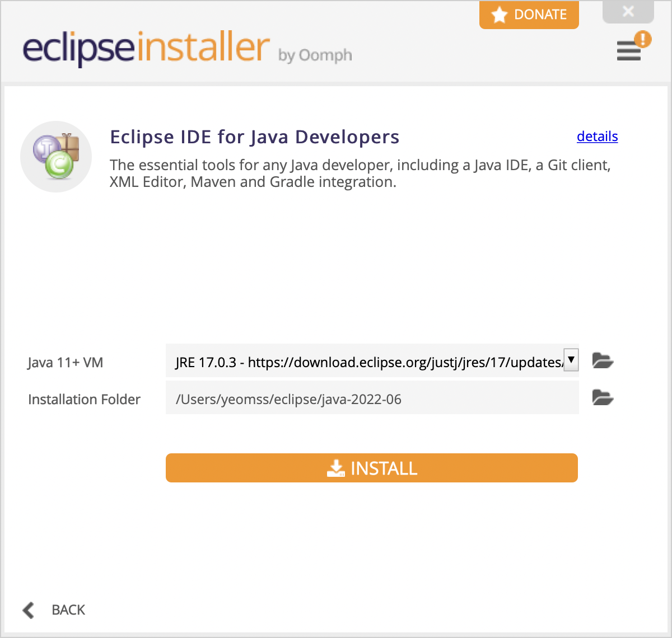Select the Eclipse IDE for Java Developers title
Image resolution: width=672 pixels, height=638 pixels.
[x=255, y=137]
